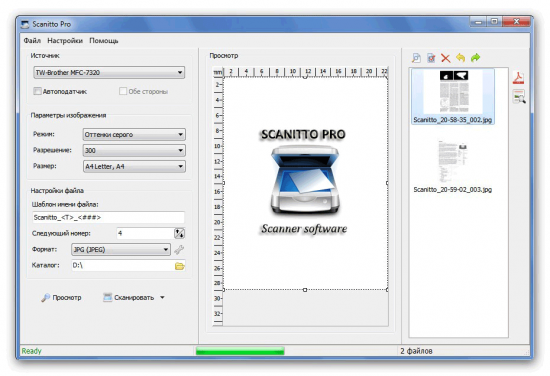Close the Scanitto Pro window
This screenshot has height=376, width=550.
click(516, 22)
